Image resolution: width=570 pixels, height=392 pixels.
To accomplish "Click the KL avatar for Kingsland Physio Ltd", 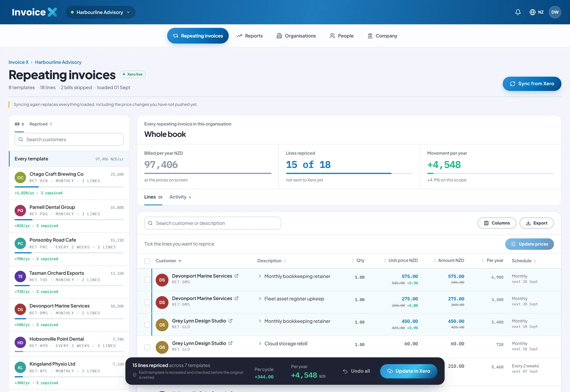I will [20, 368].
